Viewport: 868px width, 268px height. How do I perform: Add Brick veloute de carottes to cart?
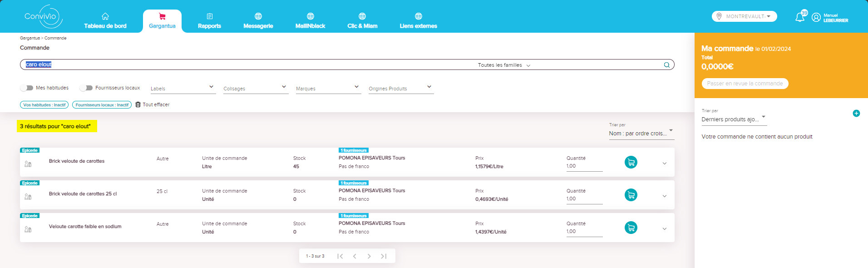click(631, 162)
